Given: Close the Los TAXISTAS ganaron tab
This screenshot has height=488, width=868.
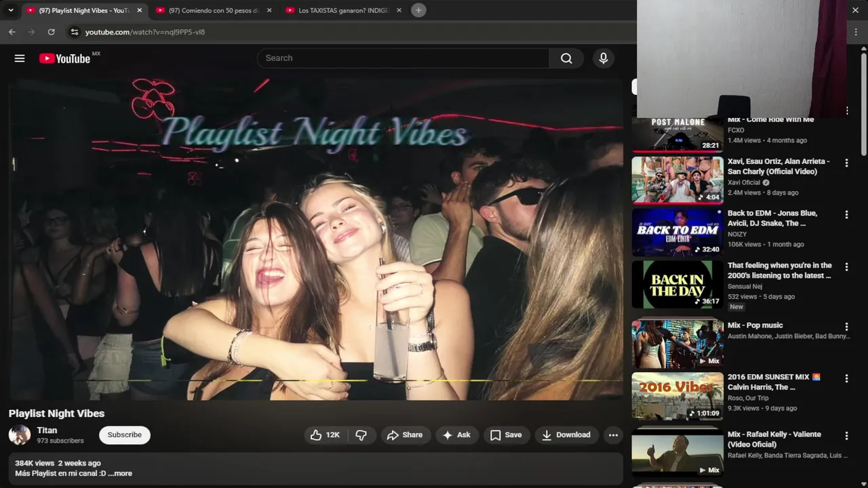Looking at the screenshot, I should tap(399, 10).
